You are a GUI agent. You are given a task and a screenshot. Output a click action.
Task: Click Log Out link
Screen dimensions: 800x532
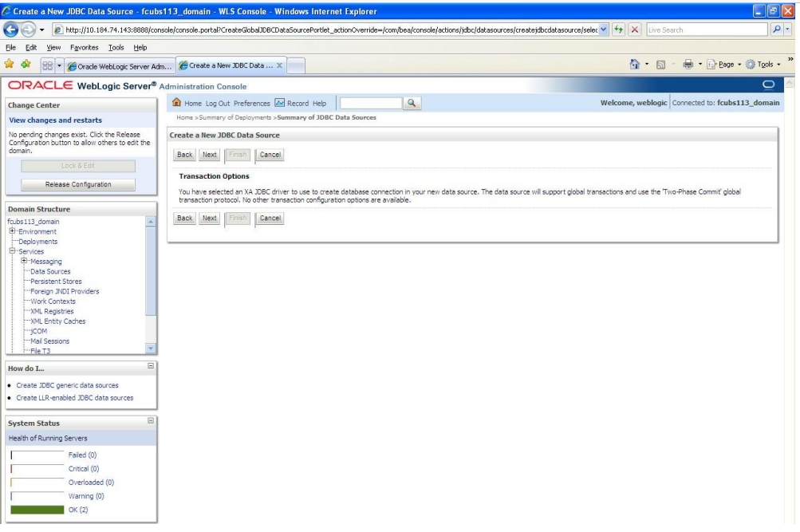point(218,103)
